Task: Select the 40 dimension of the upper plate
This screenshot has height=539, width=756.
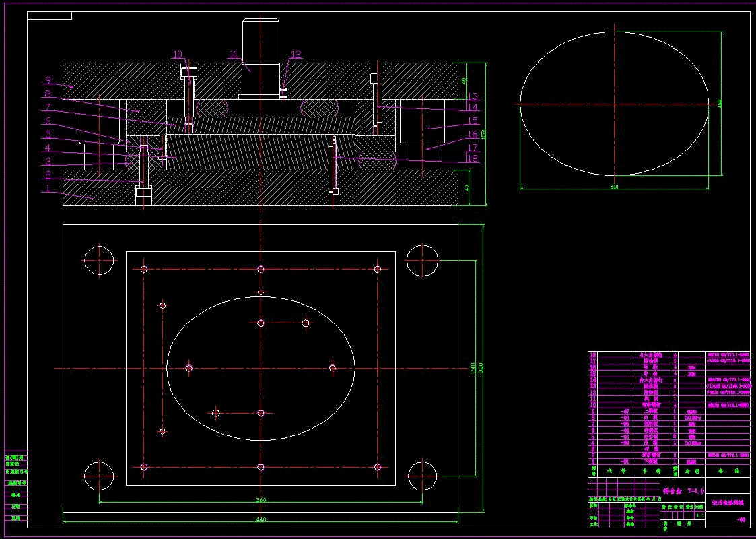Action: (465, 81)
